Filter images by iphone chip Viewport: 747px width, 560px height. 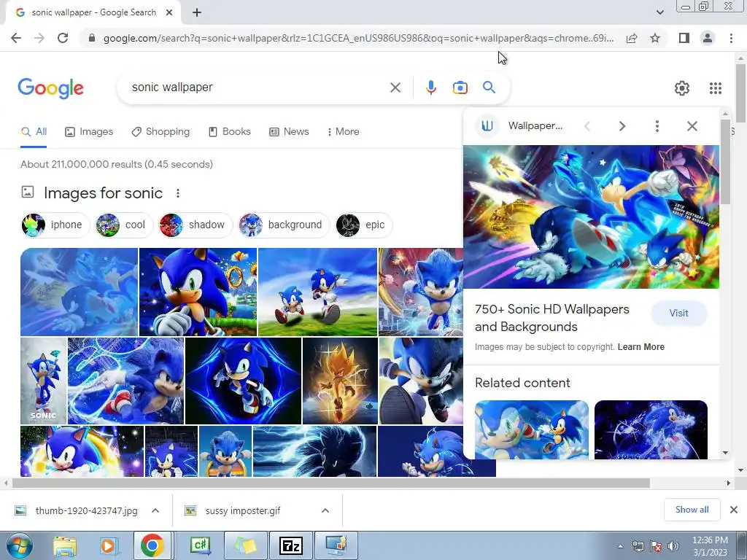(55, 225)
